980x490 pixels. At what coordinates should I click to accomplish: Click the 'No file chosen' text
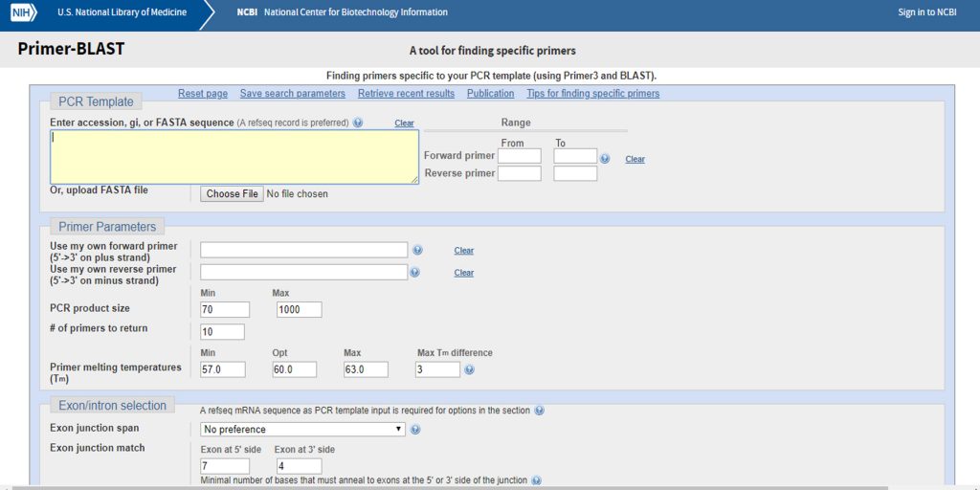pos(297,193)
